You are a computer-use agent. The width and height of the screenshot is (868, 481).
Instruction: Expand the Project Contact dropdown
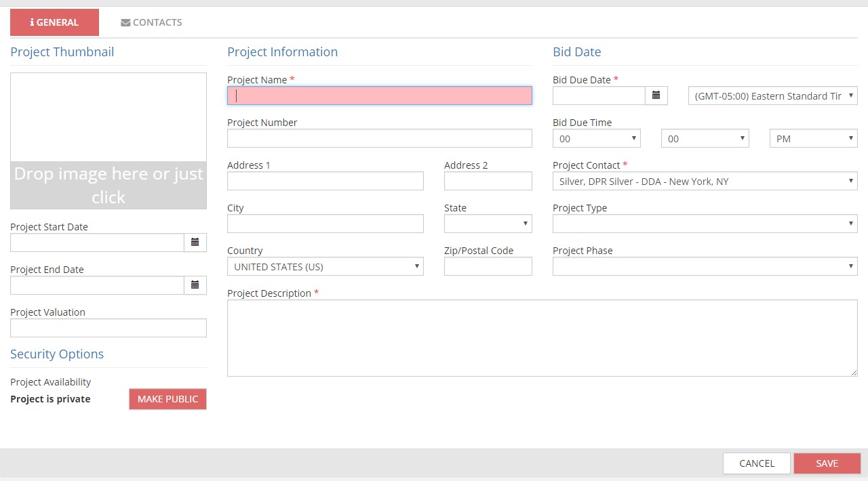[705, 182]
